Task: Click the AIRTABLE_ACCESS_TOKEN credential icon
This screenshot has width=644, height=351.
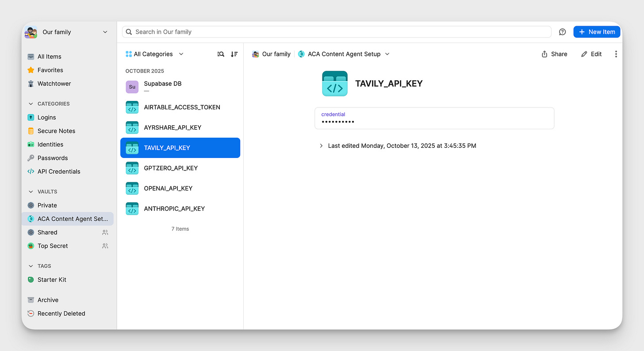Action: pos(132,107)
